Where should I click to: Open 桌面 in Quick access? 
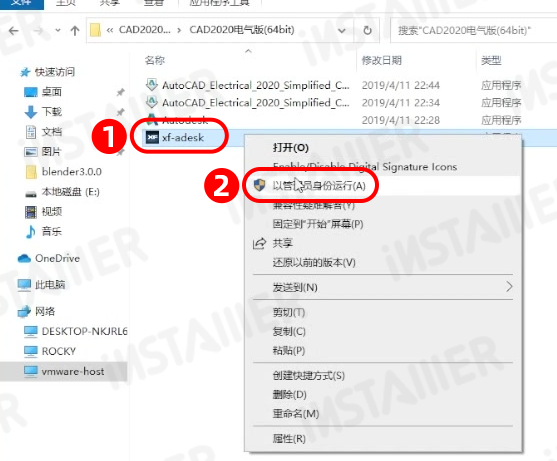pos(51,92)
